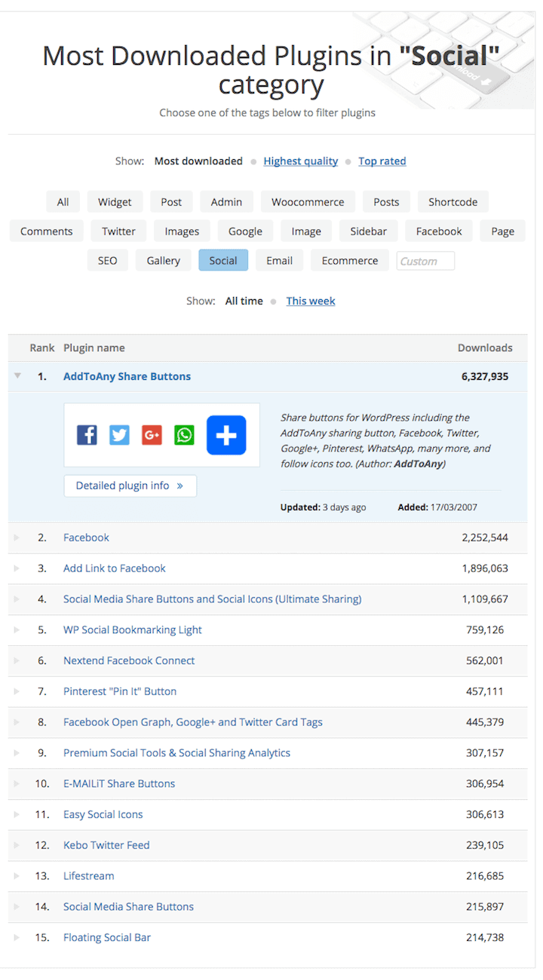Click the Rank column header

(42, 348)
